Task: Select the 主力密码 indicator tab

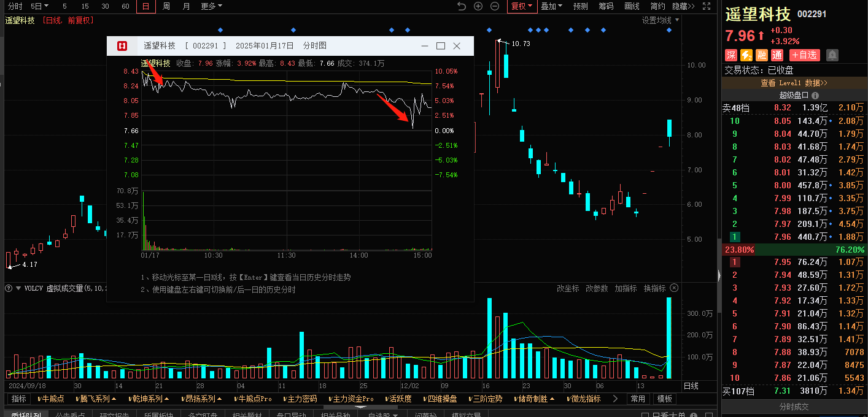Action: (x=299, y=399)
